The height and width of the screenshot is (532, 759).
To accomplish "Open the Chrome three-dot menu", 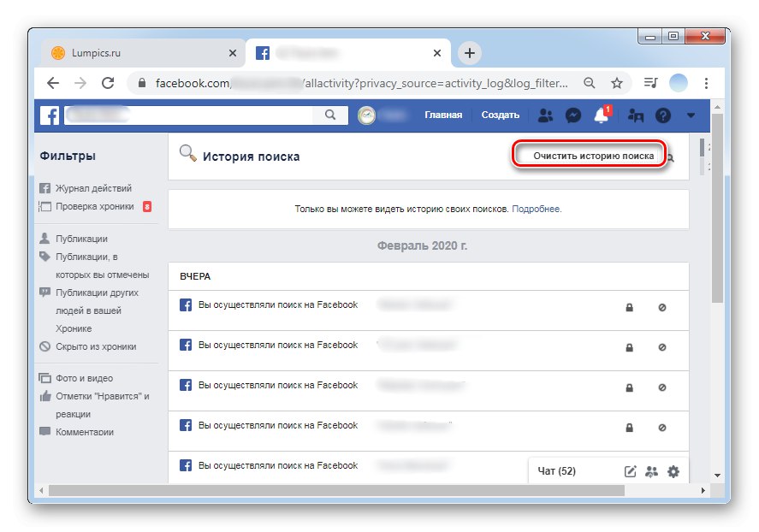I will coord(706,83).
